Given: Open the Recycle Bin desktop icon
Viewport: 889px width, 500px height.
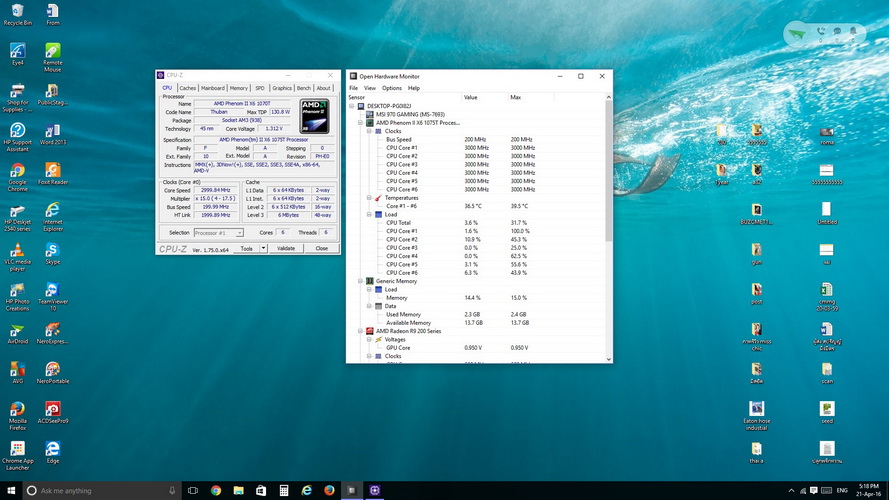Looking at the screenshot, I should (x=17, y=11).
